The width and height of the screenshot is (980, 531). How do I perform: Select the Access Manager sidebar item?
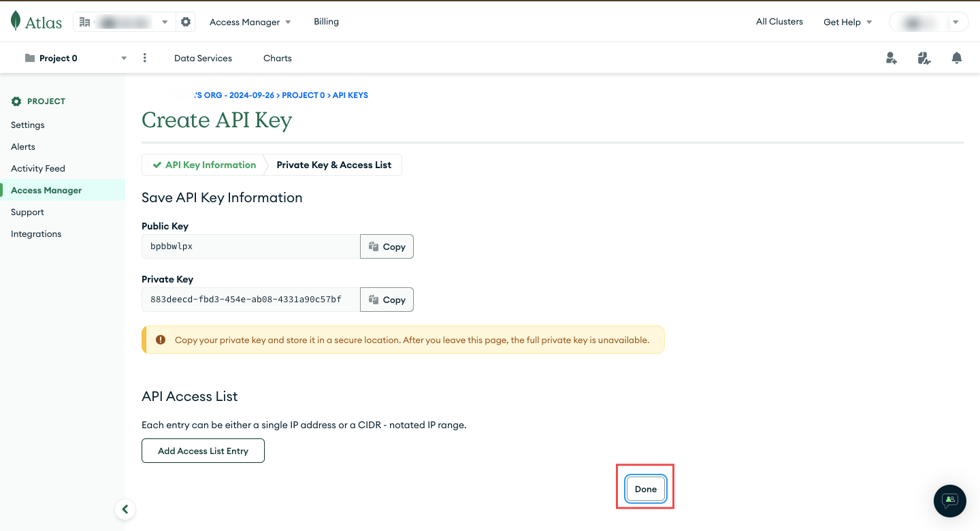click(45, 190)
